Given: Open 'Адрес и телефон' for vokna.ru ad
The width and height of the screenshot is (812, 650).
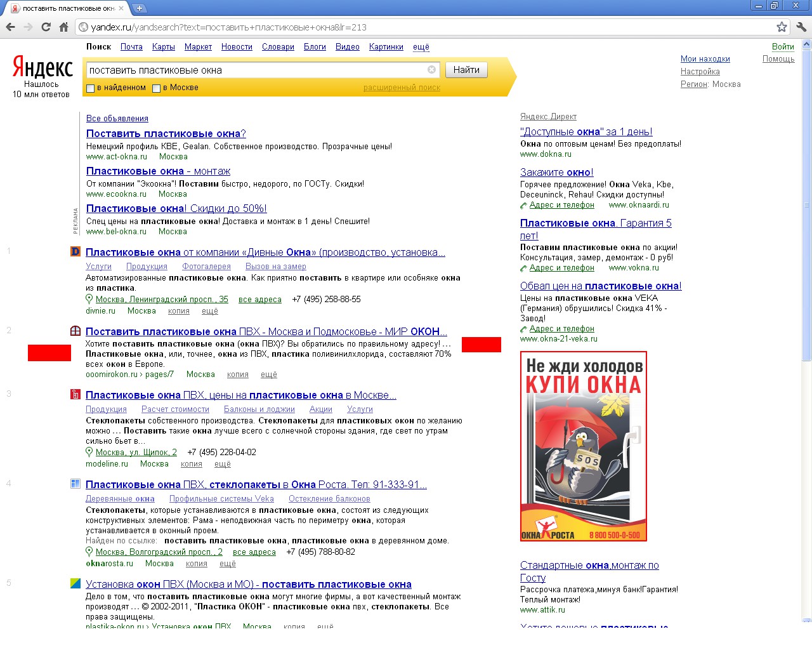Looking at the screenshot, I should [x=562, y=268].
